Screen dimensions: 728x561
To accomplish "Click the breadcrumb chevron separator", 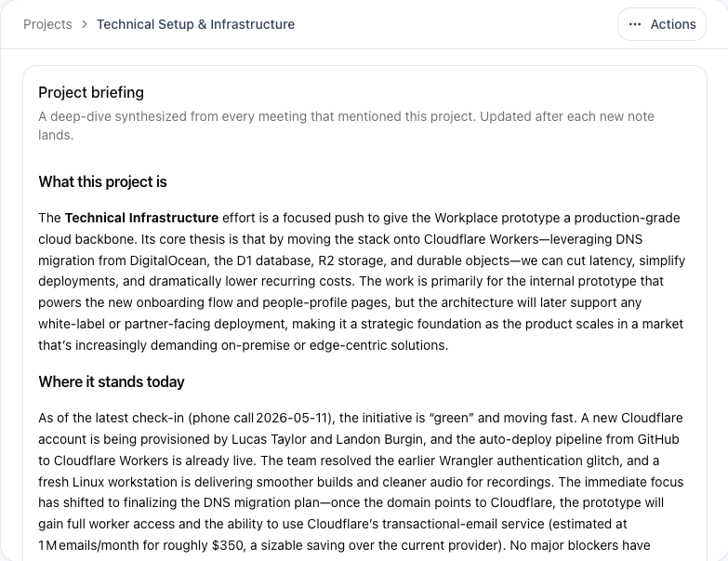I will click(x=85, y=24).
